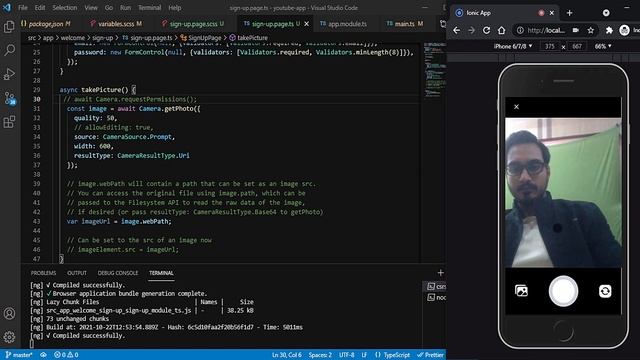The height and width of the screenshot is (360, 640).
Task: Tap the round shutter button
Action: point(563,291)
